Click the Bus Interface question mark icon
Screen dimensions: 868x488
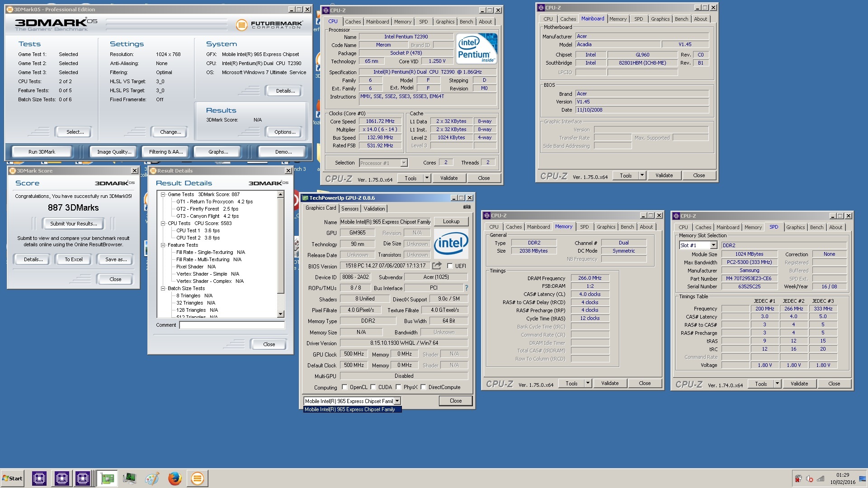(466, 288)
